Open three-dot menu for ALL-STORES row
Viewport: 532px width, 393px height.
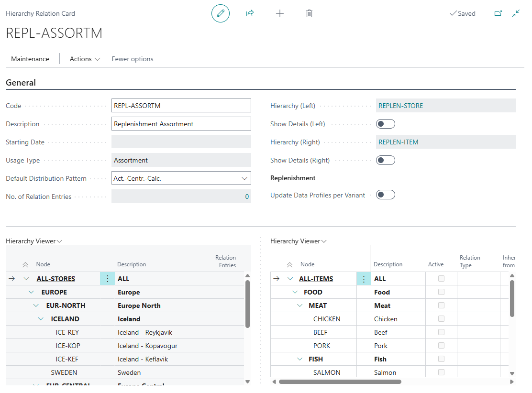(x=108, y=279)
